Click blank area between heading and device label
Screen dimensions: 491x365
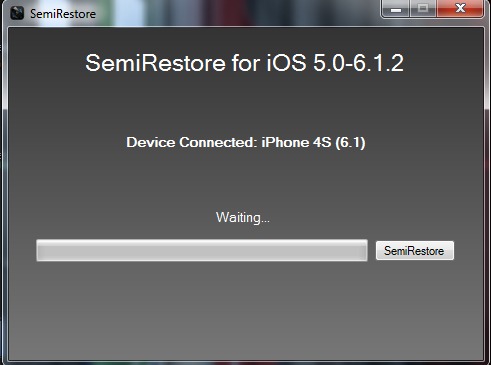point(245,103)
